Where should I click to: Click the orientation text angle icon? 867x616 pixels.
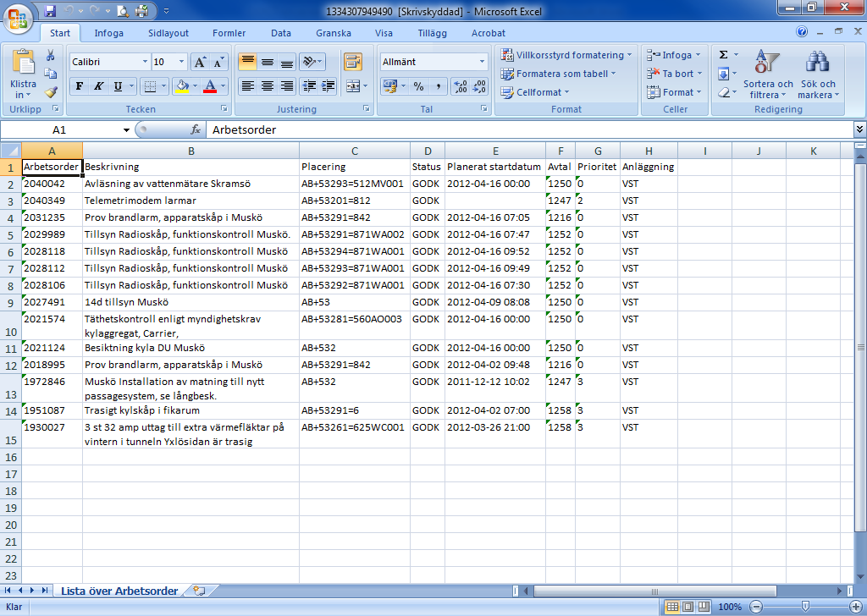pyautogui.click(x=309, y=61)
